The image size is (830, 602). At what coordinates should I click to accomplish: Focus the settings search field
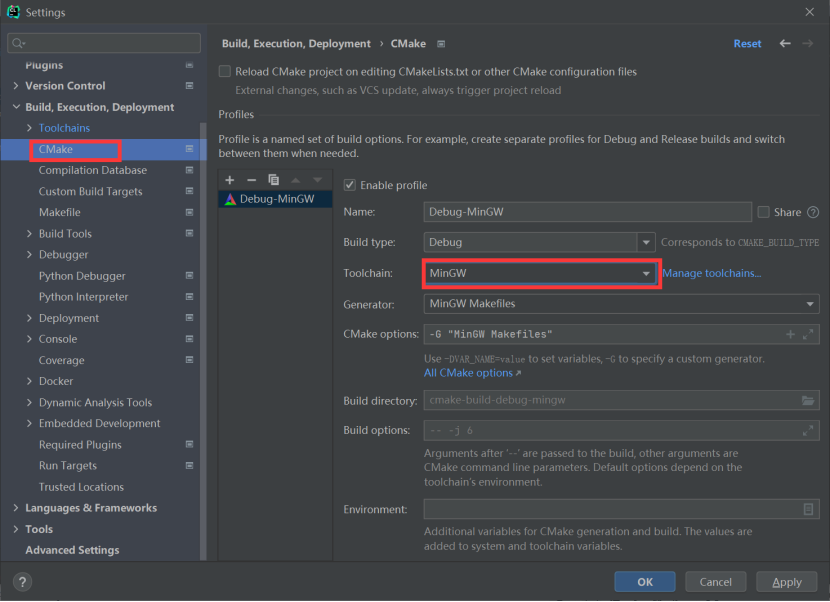point(104,43)
